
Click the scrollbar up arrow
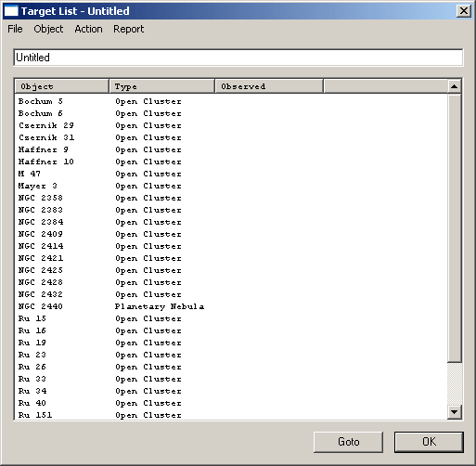click(x=455, y=86)
